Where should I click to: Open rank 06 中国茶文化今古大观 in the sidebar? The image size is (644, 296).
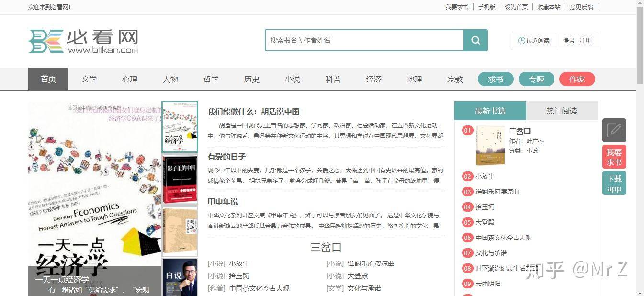click(x=503, y=238)
